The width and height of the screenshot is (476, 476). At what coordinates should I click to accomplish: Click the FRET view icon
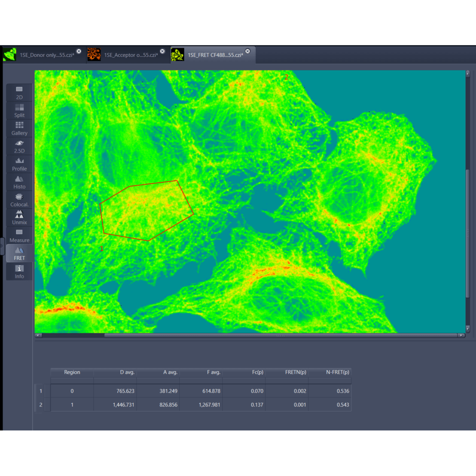pos(19,253)
